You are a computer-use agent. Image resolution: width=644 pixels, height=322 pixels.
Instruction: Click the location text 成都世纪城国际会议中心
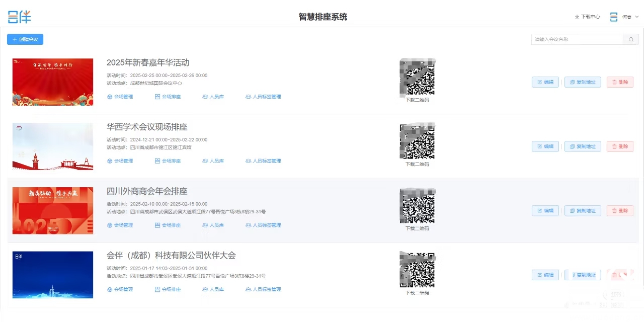156,83
